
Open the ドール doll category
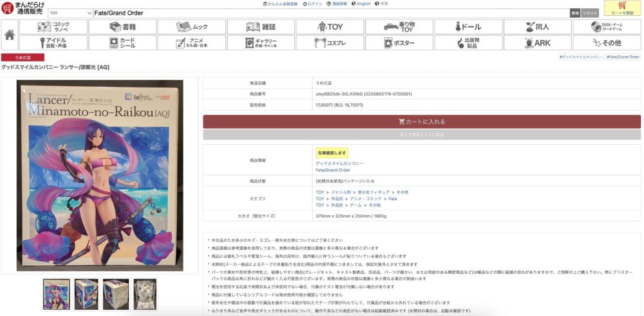468,27
